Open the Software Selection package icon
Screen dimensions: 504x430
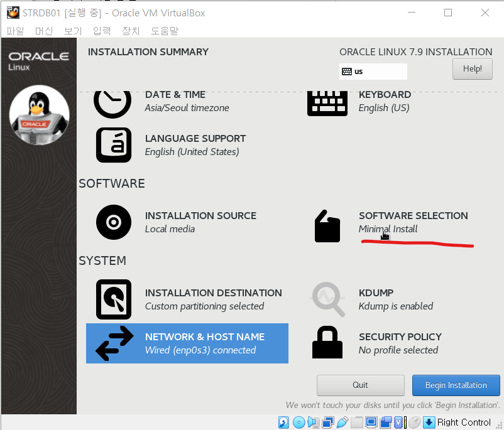click(x=327, y=226)
